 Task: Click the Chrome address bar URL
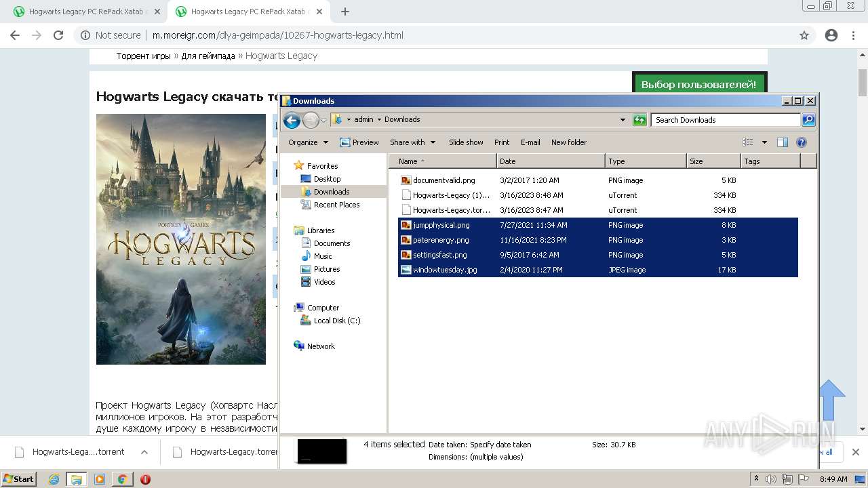click(x=277, y=35)
